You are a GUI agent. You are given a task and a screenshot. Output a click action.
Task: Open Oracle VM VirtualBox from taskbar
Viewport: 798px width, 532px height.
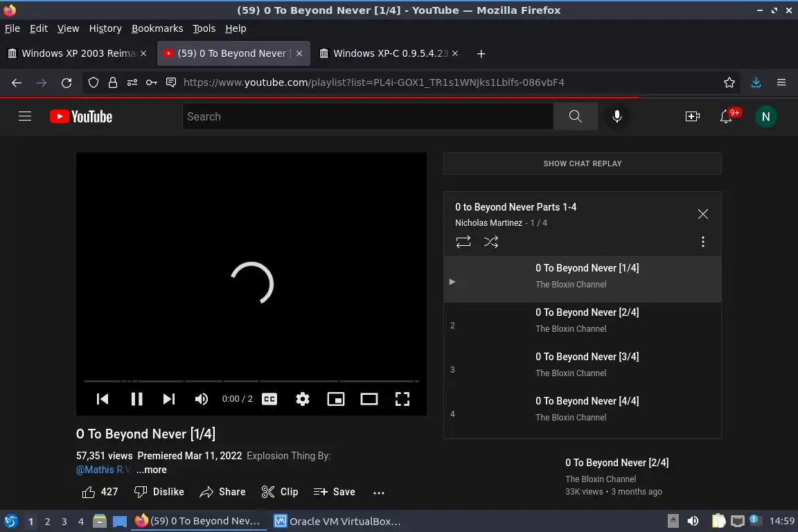point(337,522)
